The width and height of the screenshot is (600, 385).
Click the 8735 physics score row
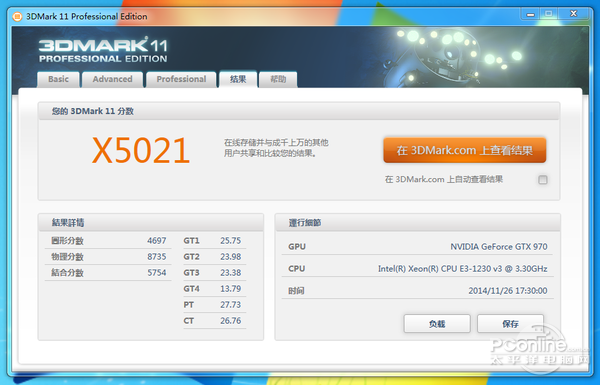click(x=108, y=257)
